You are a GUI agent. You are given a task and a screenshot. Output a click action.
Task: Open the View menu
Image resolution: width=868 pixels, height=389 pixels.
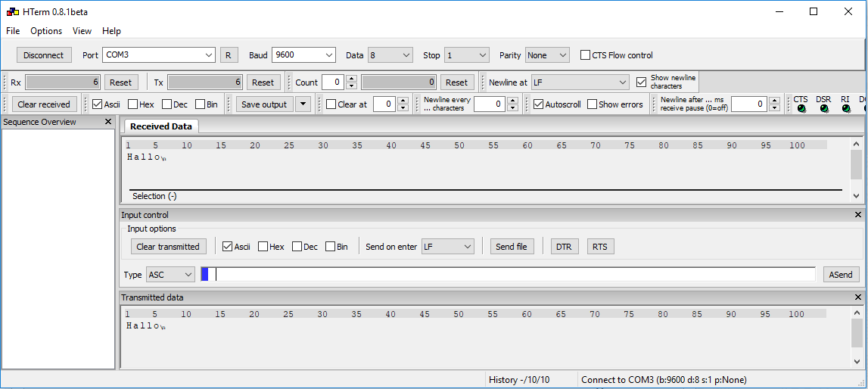[x=82, y=31]
